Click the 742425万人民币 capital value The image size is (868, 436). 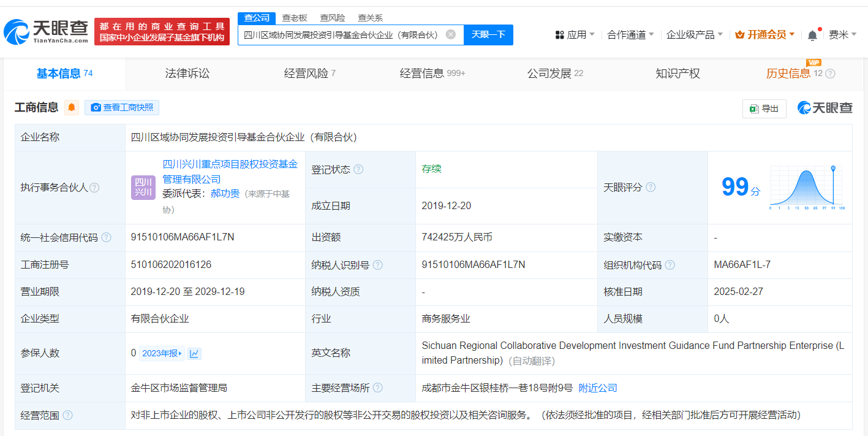point(457,237)
